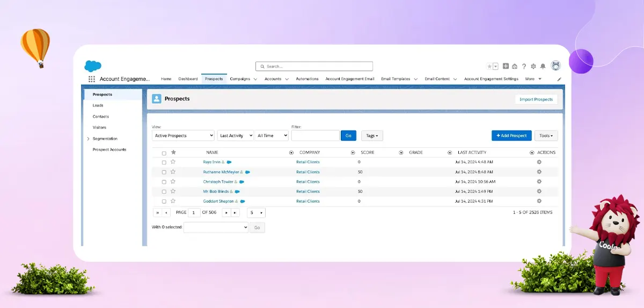644x308 pixels.
Task: Open actions gear for Raye Irvin
Action: (539, 162)
